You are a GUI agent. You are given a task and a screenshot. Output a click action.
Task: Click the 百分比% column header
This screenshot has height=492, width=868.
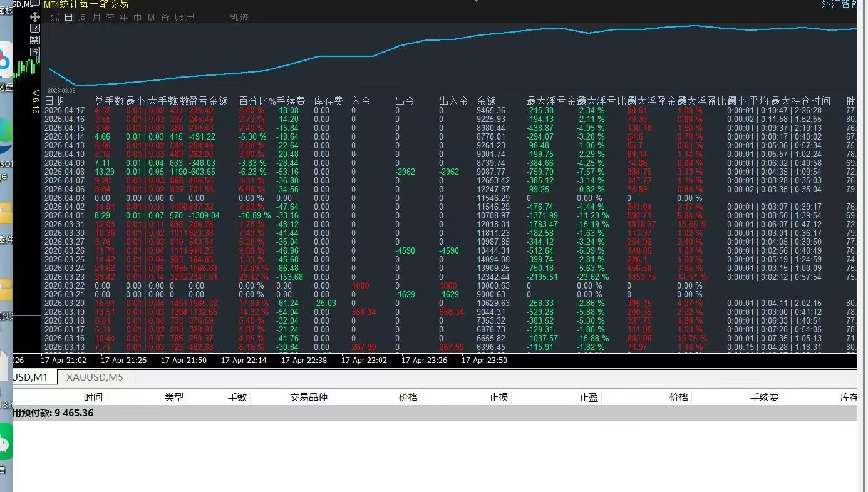click(257, 101)
